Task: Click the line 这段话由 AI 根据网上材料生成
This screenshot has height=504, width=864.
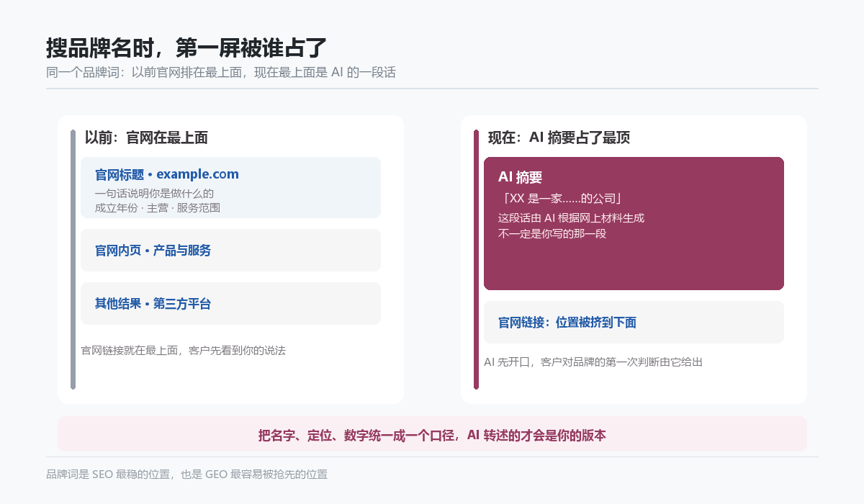Action: tap(571, 217)
